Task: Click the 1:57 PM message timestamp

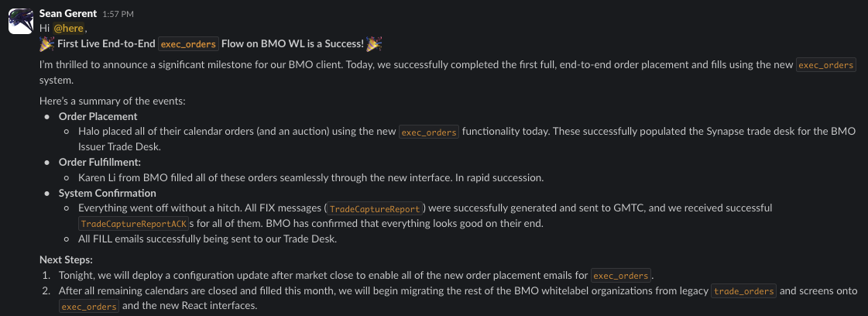Action: click(x=119, y=15)
